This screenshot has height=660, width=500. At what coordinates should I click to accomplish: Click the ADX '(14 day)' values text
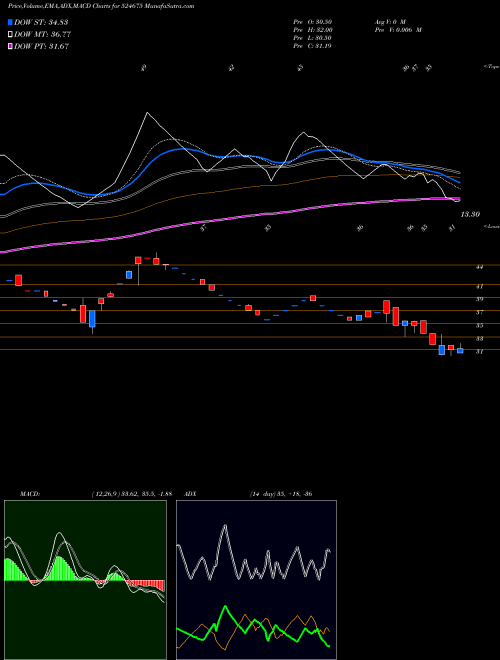[280, 494]
